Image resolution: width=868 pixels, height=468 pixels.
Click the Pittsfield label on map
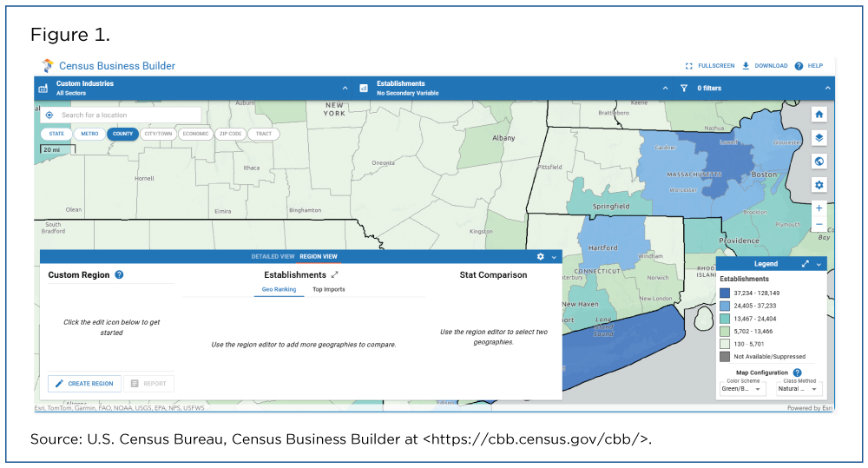(549, 167)
